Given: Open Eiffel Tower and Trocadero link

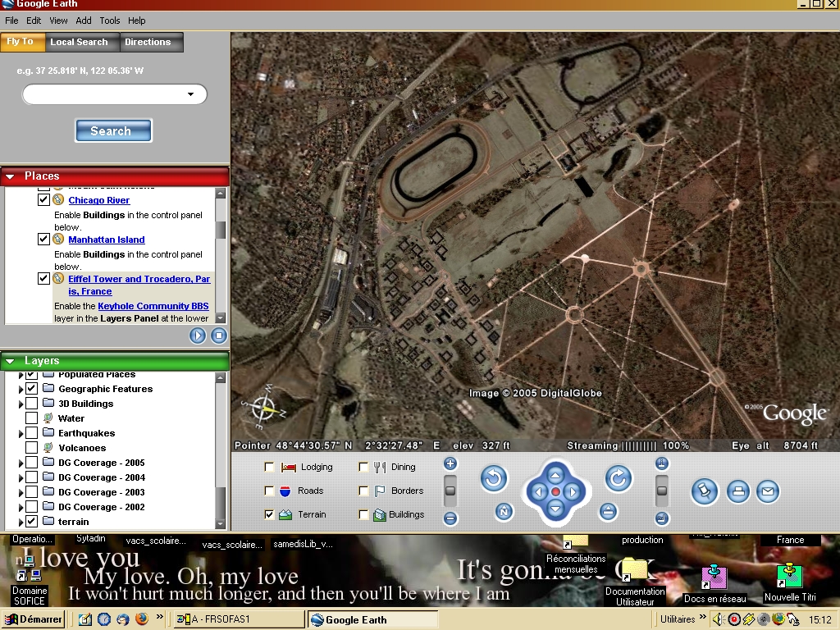Looking at the screenshot, I should click(x=139, y=285).
